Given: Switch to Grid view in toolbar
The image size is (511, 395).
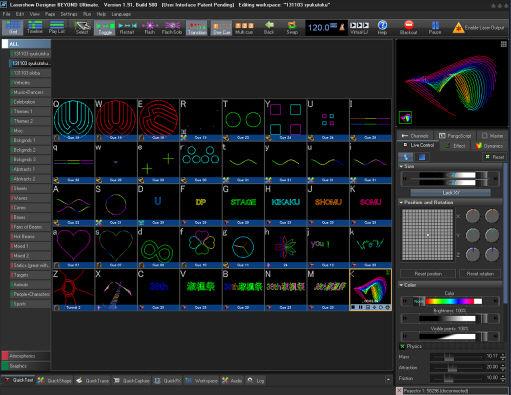Looking at the screenshot, I should click(x=13, y=28).
